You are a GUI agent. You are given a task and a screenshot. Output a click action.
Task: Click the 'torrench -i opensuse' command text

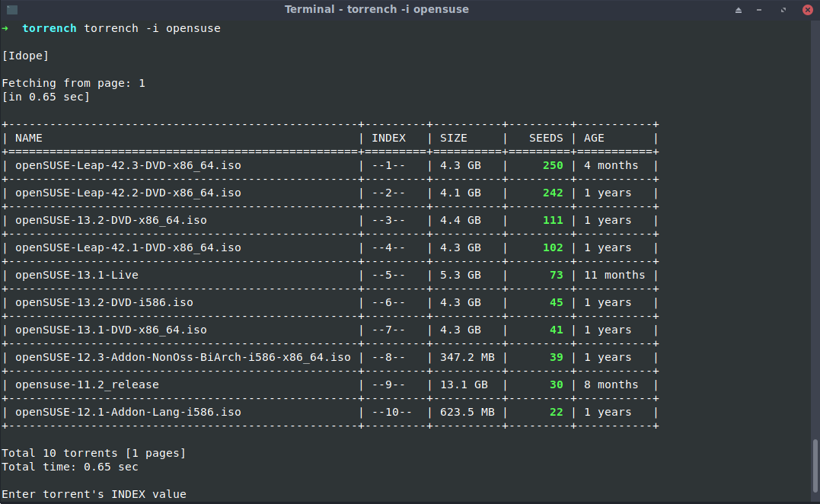point(152,28)
